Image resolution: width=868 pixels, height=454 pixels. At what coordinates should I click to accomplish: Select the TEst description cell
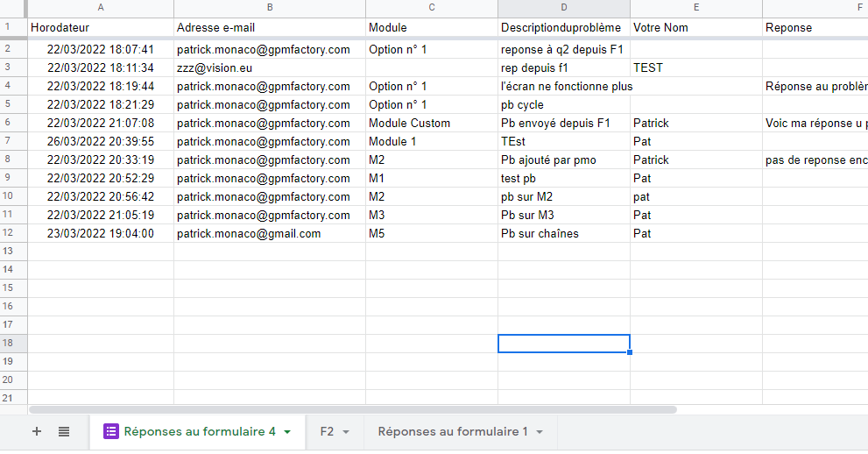(563, 141)
